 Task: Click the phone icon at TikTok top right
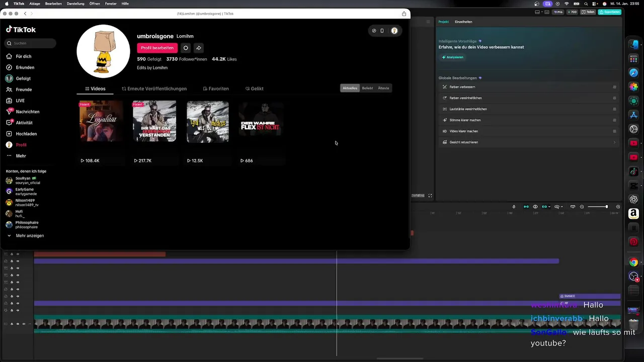pyautogui.click(x=382, y=31)
